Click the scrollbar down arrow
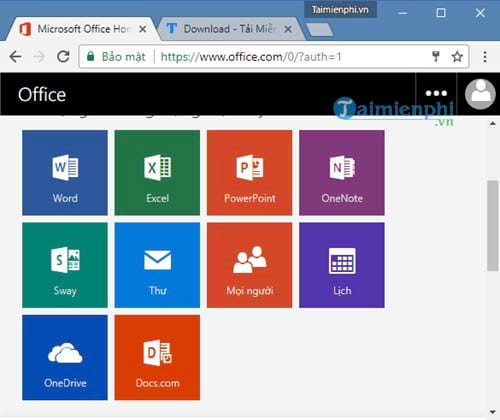 [x=493, y=412]
